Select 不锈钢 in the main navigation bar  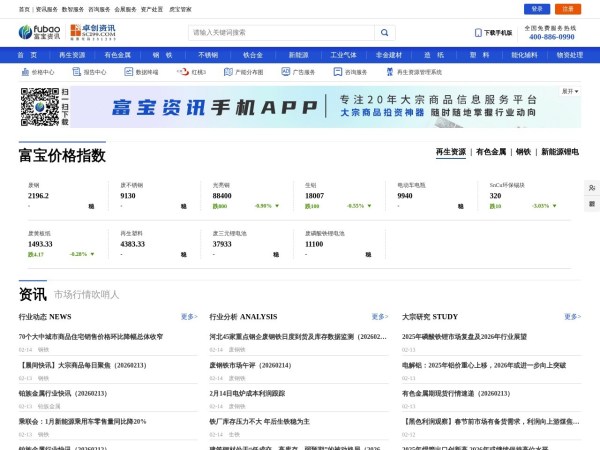[208, 55]
